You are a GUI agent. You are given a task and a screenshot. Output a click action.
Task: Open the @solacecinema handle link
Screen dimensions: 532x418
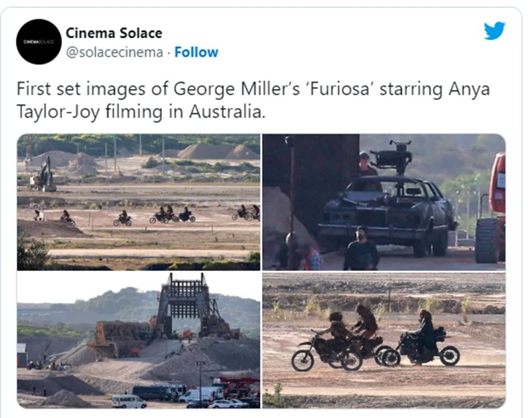pos(114,52)
